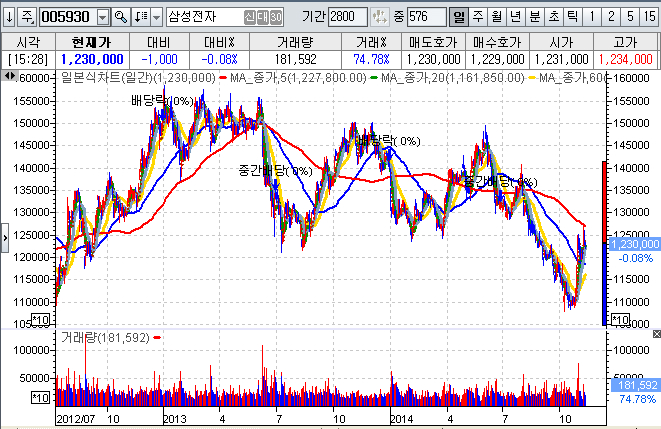This screenshot has height=429, width=661.
Task: Select the 일 (daily) chart period
Action: pyautogui.click(x=458, y=17)
